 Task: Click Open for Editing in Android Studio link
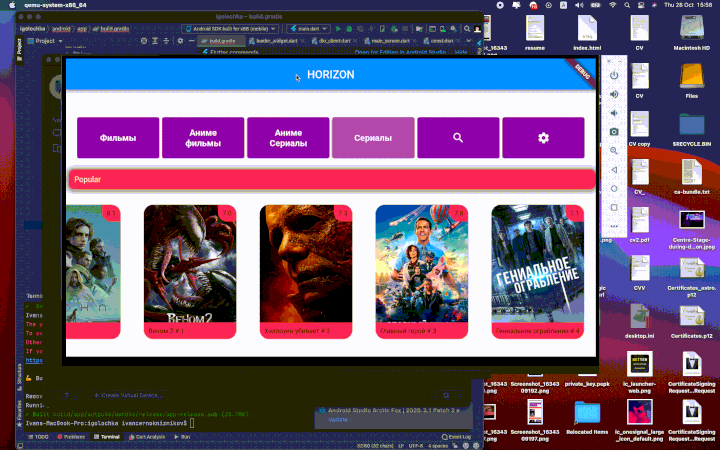400,52
